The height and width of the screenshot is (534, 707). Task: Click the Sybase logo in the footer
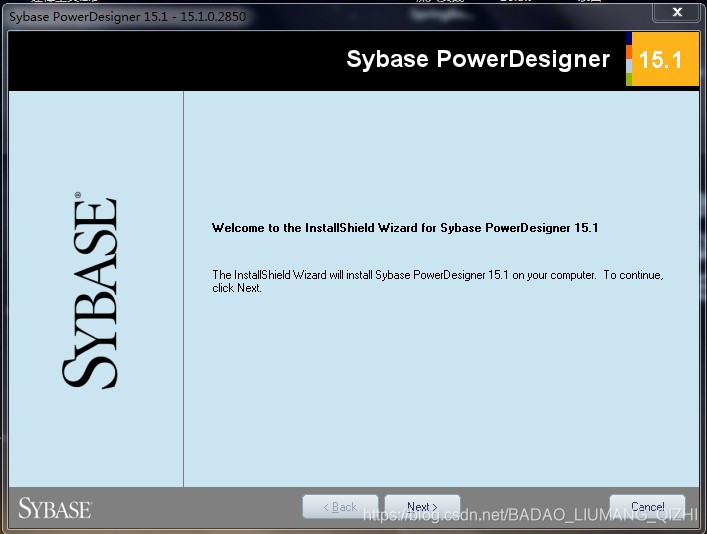[55, 508]
